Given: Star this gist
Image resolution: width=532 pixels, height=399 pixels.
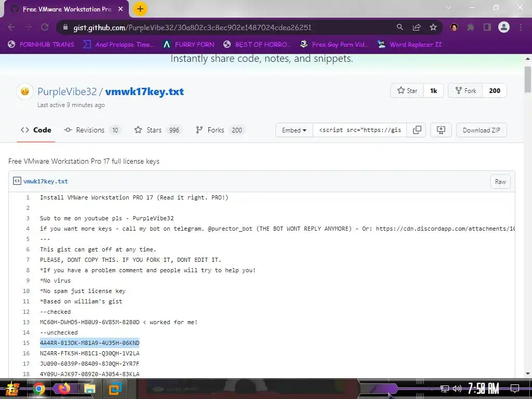Looking at the screenshot, I should [x=407, y=90].
